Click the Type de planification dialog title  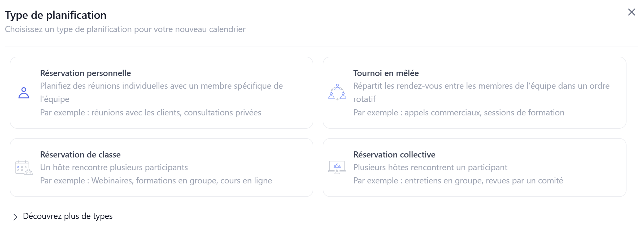56,15
